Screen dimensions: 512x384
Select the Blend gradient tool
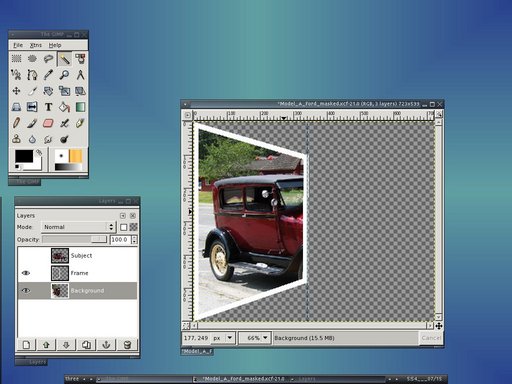(x=80, y=107)
